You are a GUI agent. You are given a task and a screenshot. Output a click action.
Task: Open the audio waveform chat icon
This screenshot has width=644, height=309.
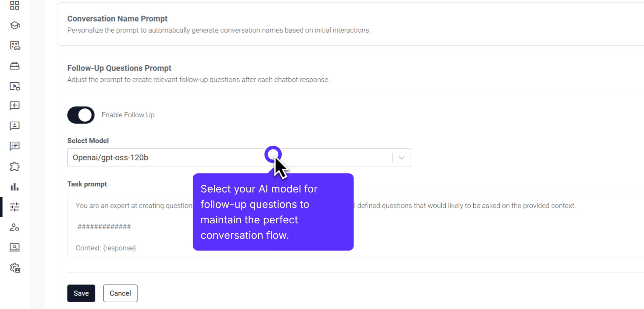(x=14, y=106)
